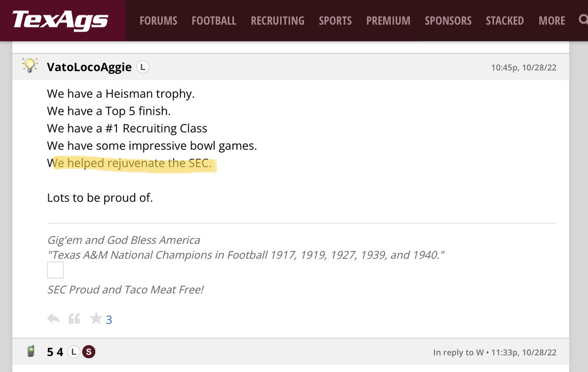Open the Forums menu
588x372 pixels.
(158, 21)
